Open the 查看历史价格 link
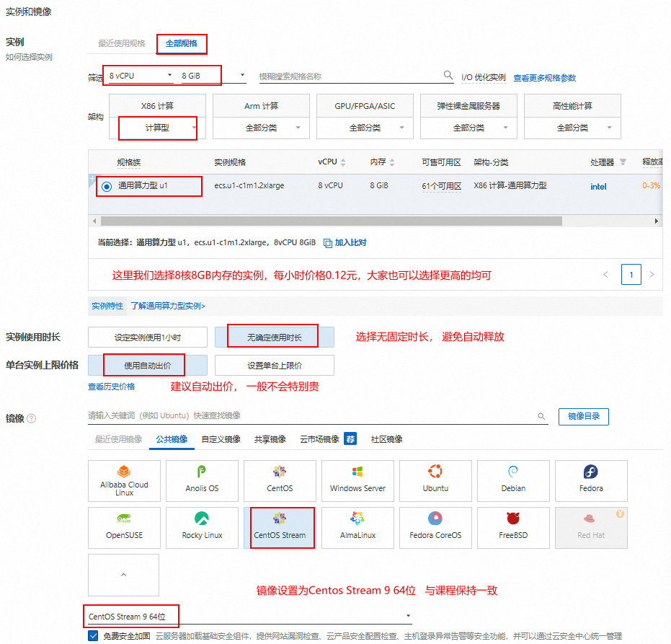This screenshot has height=644, width=671. click(x=111, y=387)
